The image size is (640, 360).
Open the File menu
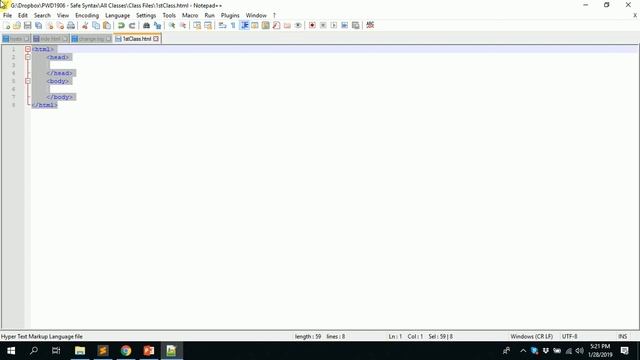pyautogui.click(x=7, y=16)
